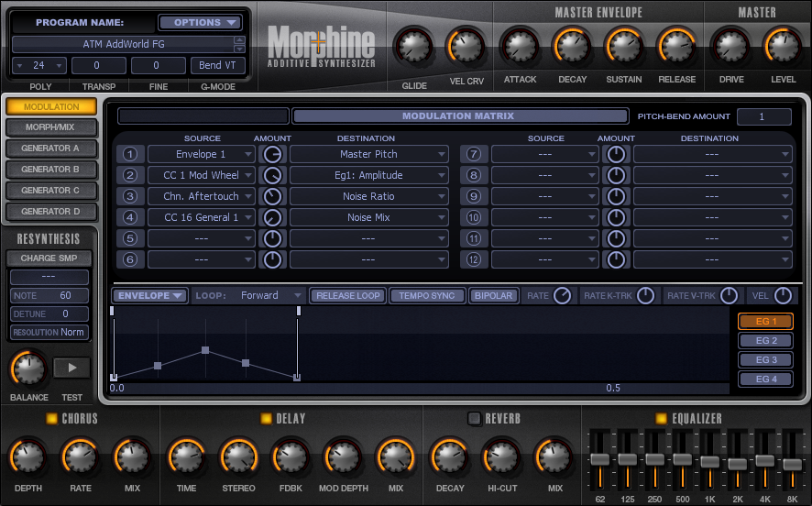Click the Rate V-Trk knob
This screenshot has width=812, height=506.
(729, 296)
